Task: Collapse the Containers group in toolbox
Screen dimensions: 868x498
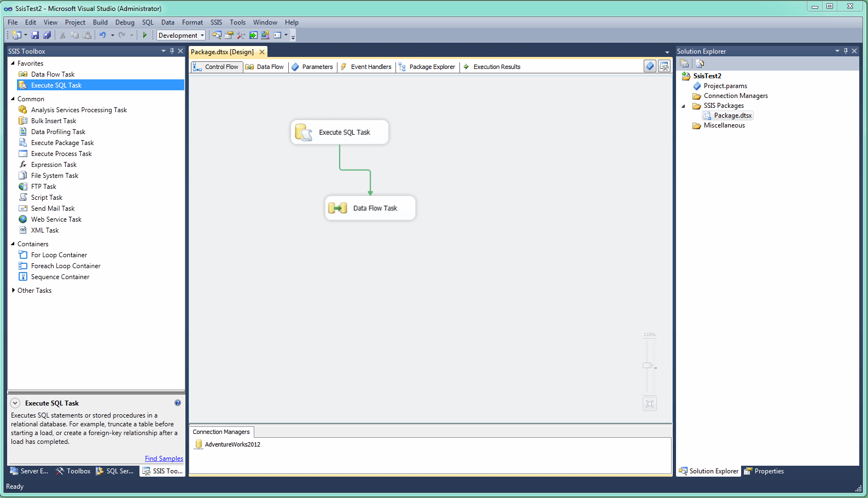Action: [x=13, y=244]
